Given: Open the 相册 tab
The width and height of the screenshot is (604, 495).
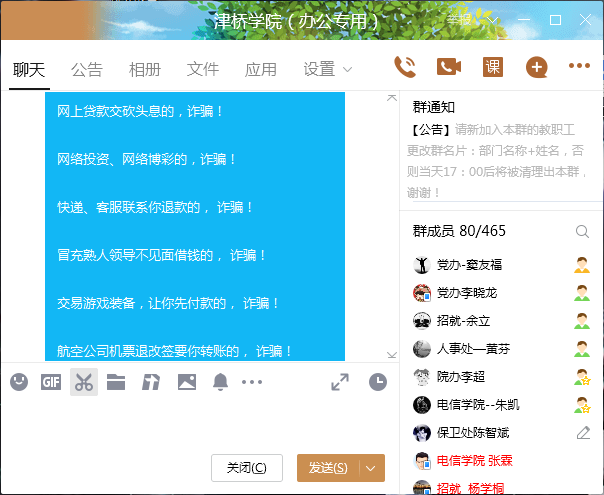Looking at the screenshot, I should [x=145, y=70].
